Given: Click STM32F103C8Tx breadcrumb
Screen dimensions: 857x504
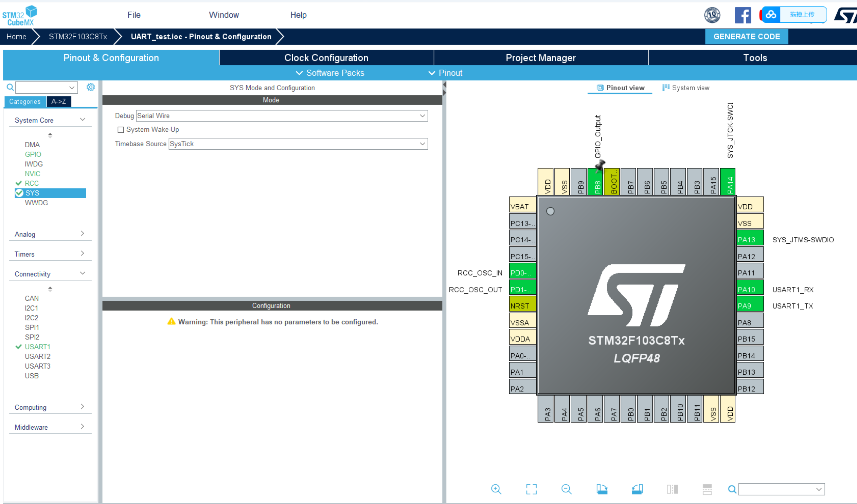Looking at the screenshot, I should pyautogui.click(x=78, y=36).
